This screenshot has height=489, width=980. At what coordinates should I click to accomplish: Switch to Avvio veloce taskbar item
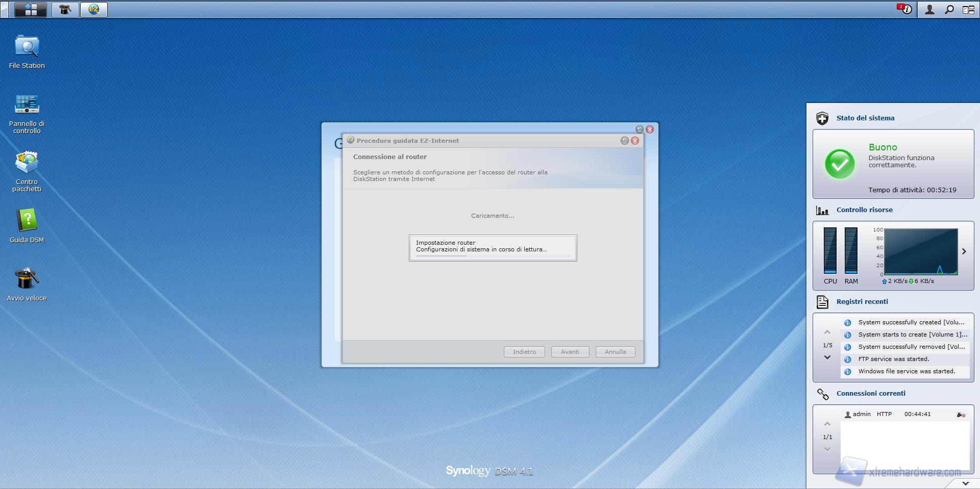pyautogui.click(x=65, y=10)
